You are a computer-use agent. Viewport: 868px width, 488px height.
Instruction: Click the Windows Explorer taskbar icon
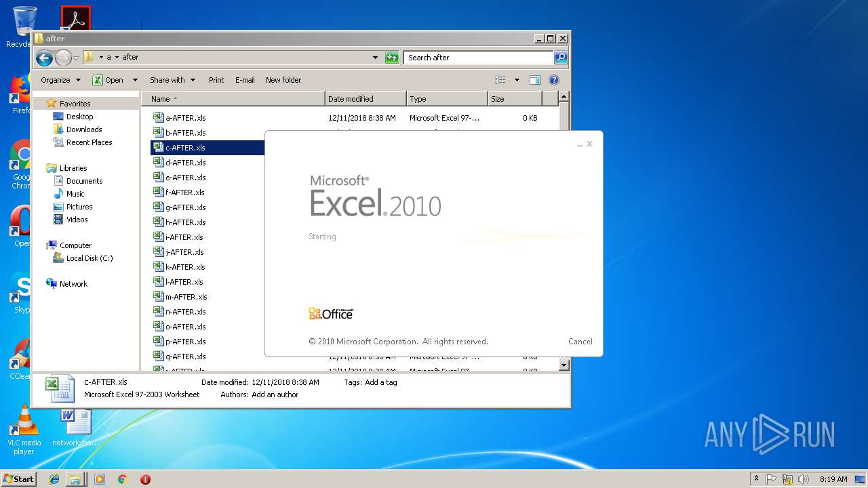75,479
